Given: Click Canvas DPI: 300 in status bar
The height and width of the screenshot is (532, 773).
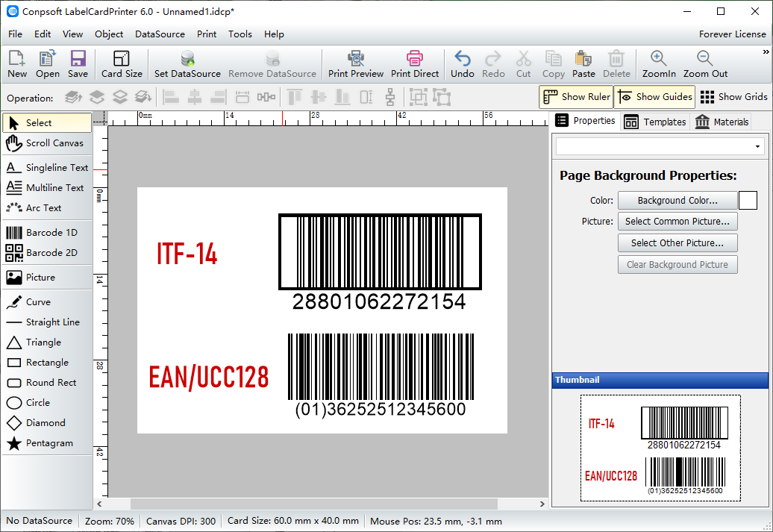Looking at the screenshot, I should click(181, 521).
